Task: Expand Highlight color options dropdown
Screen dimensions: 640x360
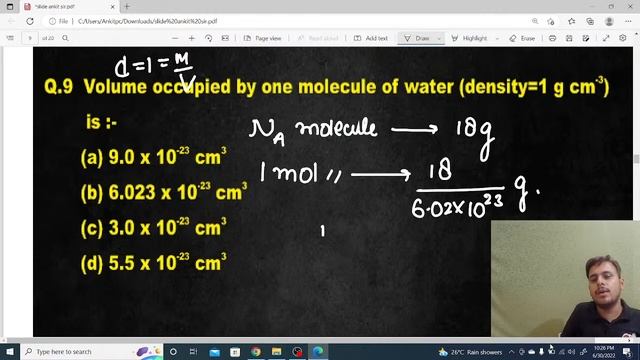Action: (497, 38)
